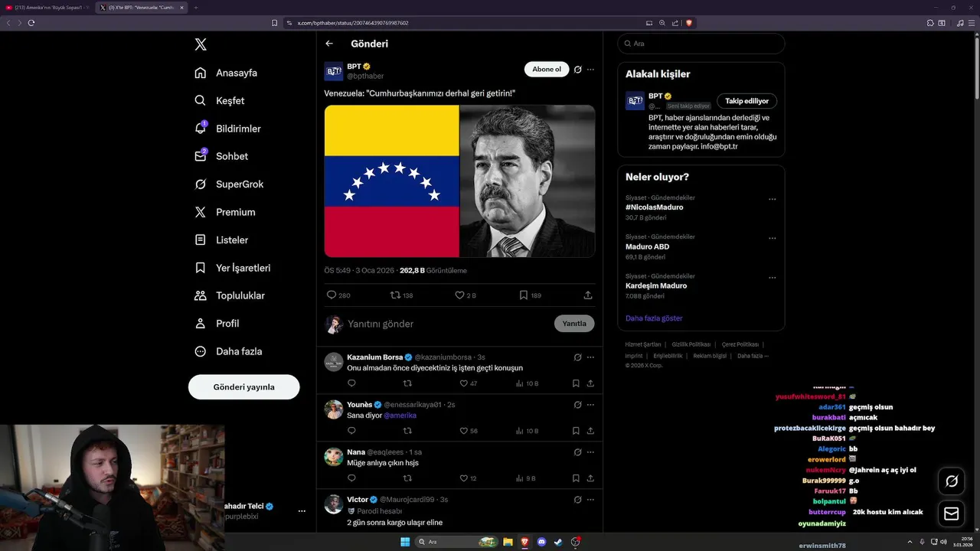Open more options on Younès reply
Screen dimensions: 980x551
point(590,405)
